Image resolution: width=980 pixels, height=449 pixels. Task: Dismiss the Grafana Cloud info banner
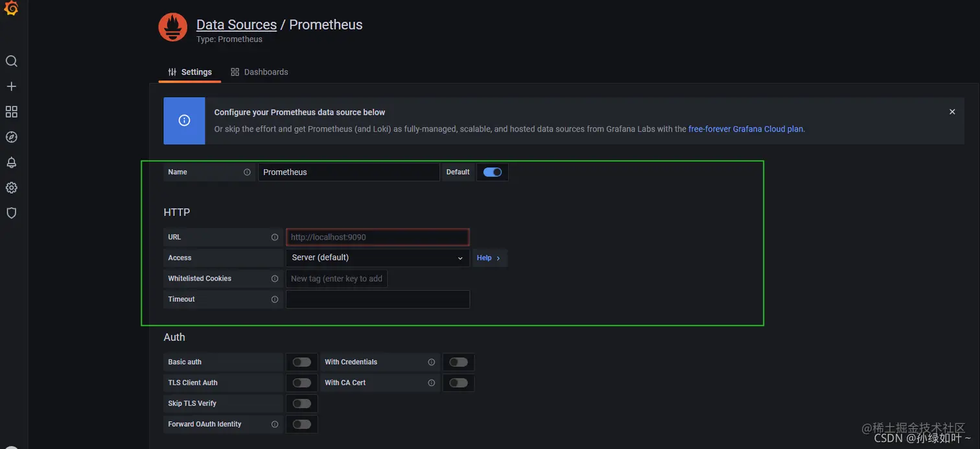pos(952,112)
